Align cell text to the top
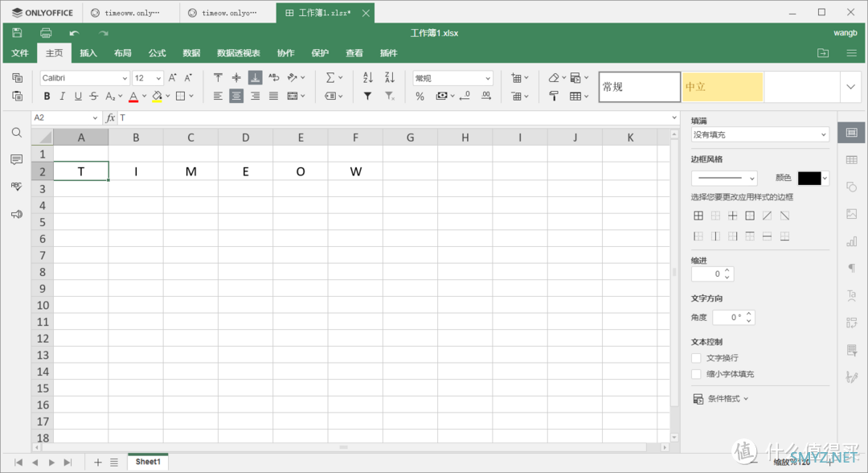 point(218,78)
